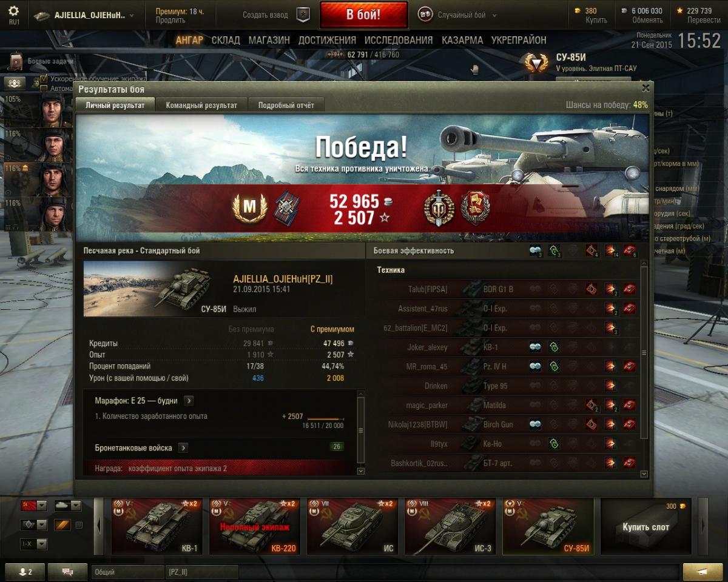Toggle the checkbox under accelerated crew training
Image resolution: width=728 pixels, height=582 pixels.
(x=44, y=89)
